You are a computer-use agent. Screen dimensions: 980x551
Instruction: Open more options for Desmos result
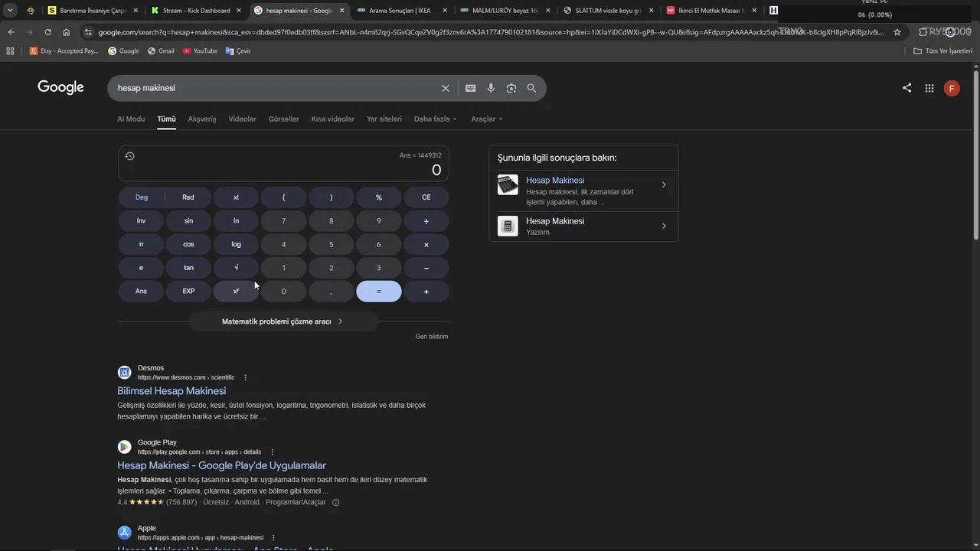pyautogui.click(x=246, y=377)
